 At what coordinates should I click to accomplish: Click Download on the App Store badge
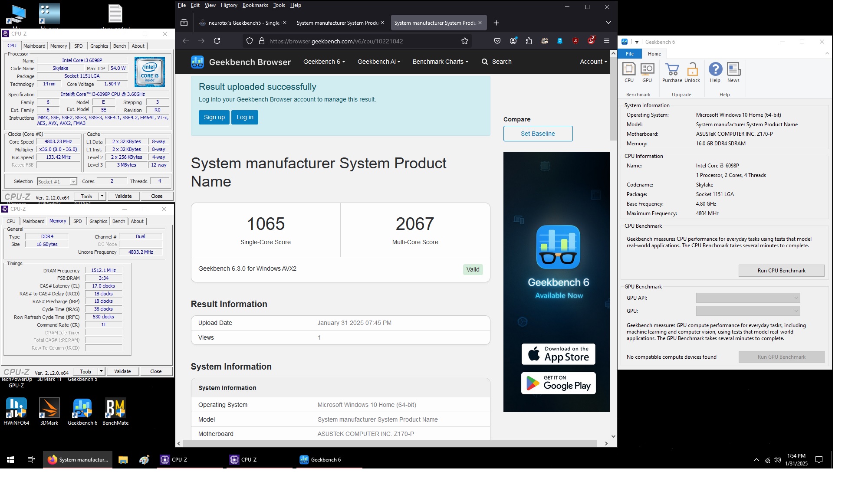tap(558, 354)
